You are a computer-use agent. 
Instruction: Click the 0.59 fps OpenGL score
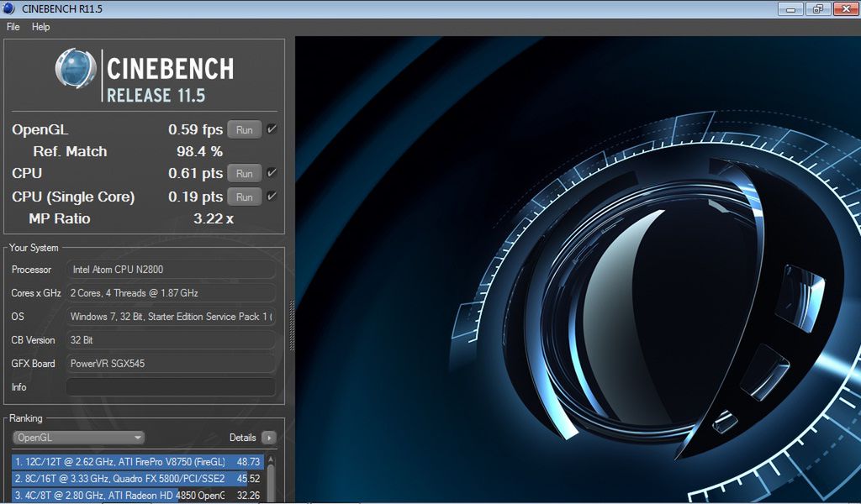(195, 129)
